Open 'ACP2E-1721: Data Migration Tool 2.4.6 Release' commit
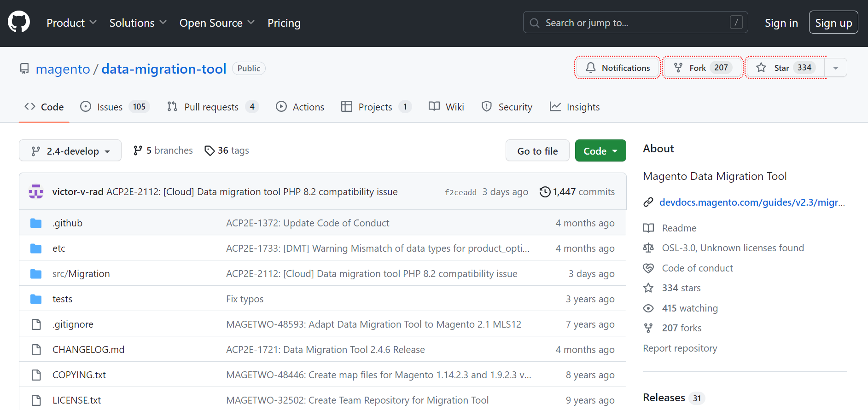868x410 pixels. (326, 350)
